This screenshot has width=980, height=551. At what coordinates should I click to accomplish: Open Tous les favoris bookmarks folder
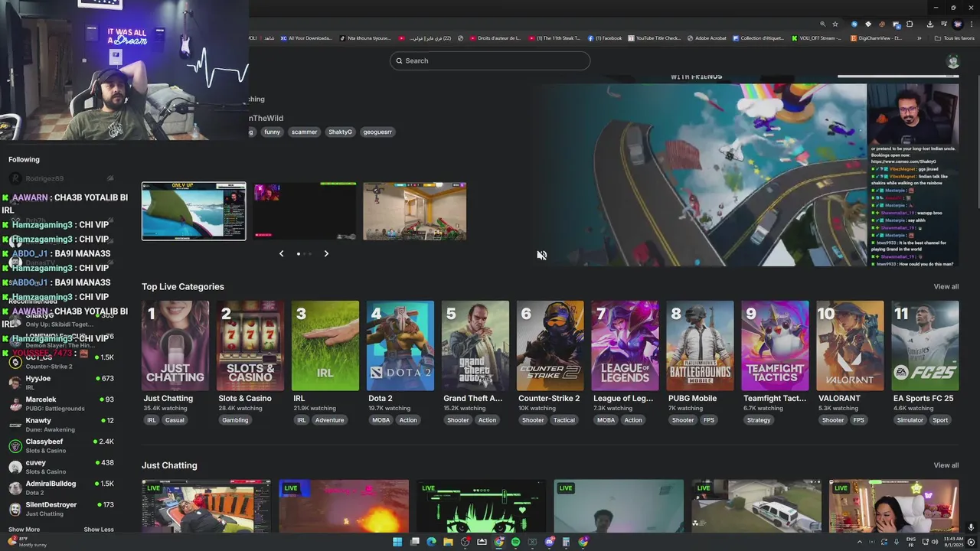pyautogui.click(x=955, y=37)
